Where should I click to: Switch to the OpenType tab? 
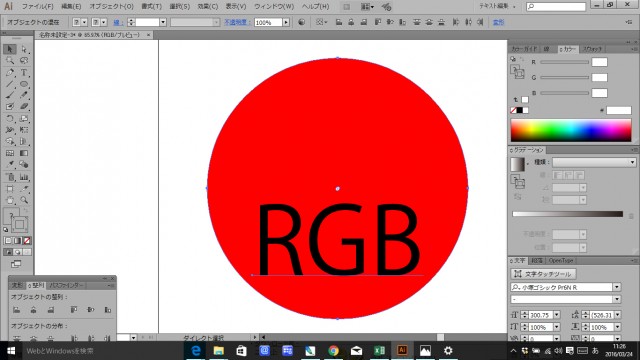[560, 260]
